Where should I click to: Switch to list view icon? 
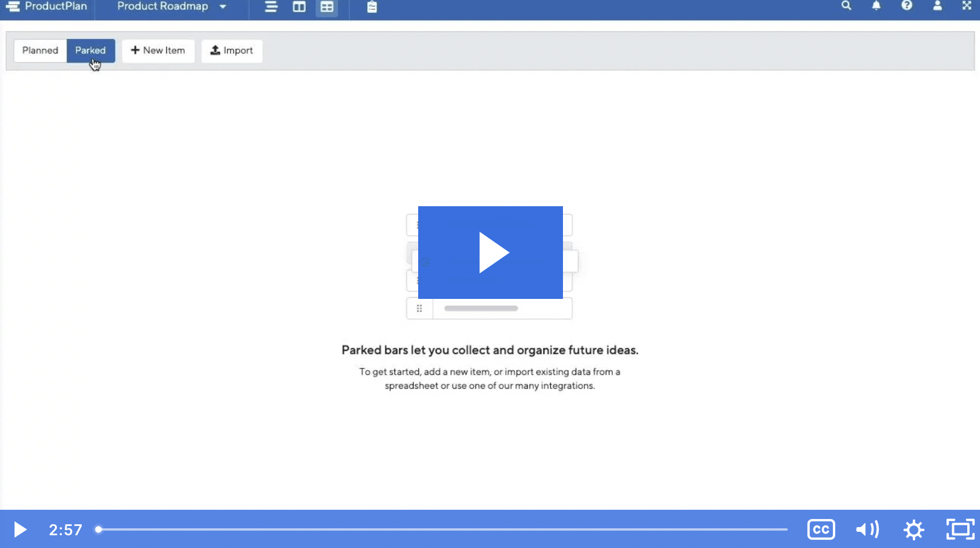[x=299, y=7]
